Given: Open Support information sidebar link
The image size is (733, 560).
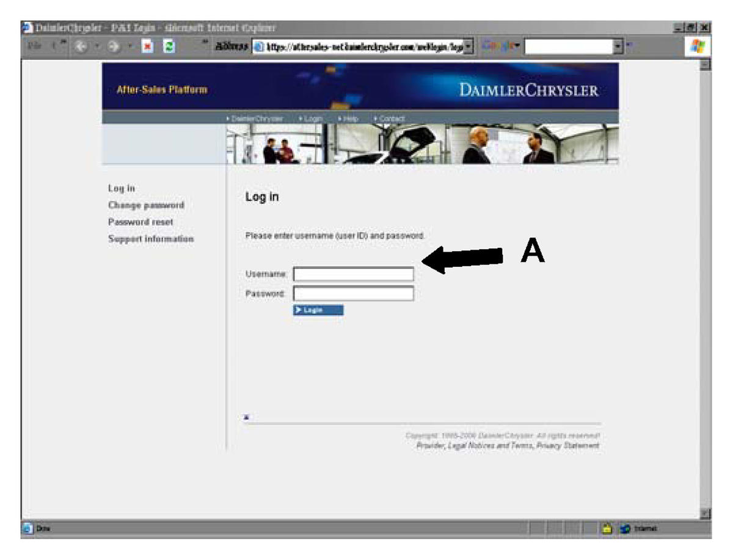Looking at the screenshot, I should point(151,239).
